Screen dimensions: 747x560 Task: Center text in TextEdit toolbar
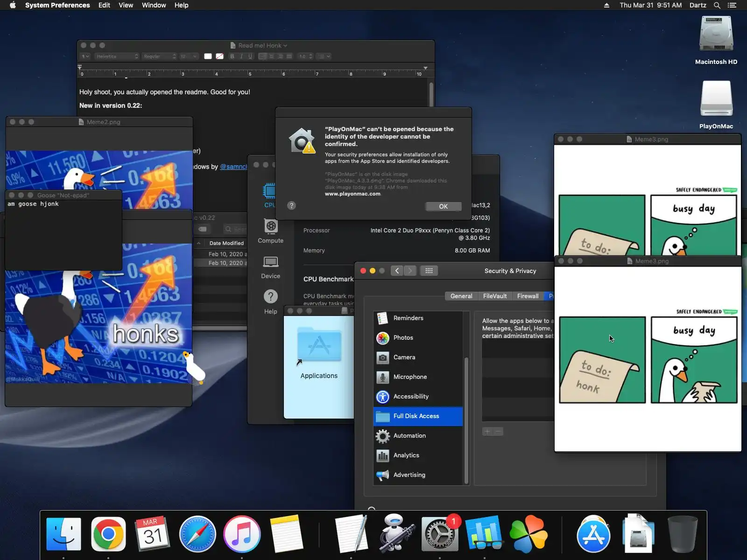[271, 56]
